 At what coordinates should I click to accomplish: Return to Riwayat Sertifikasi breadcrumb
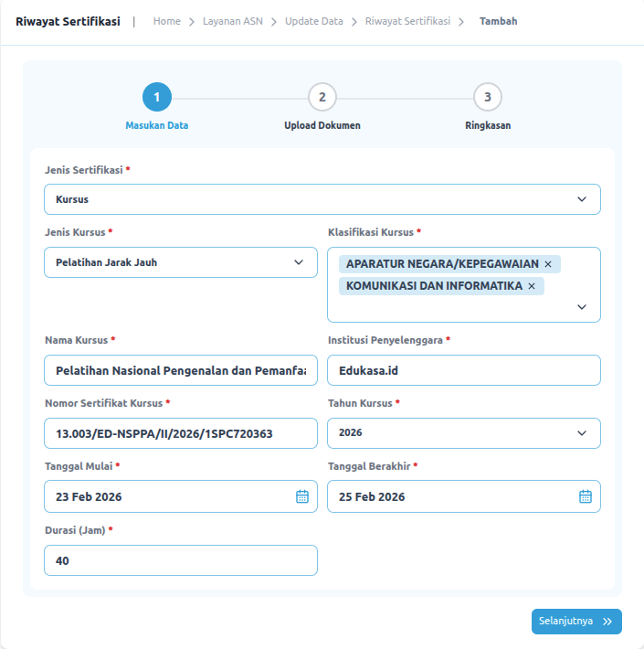[x=407, y=21]
